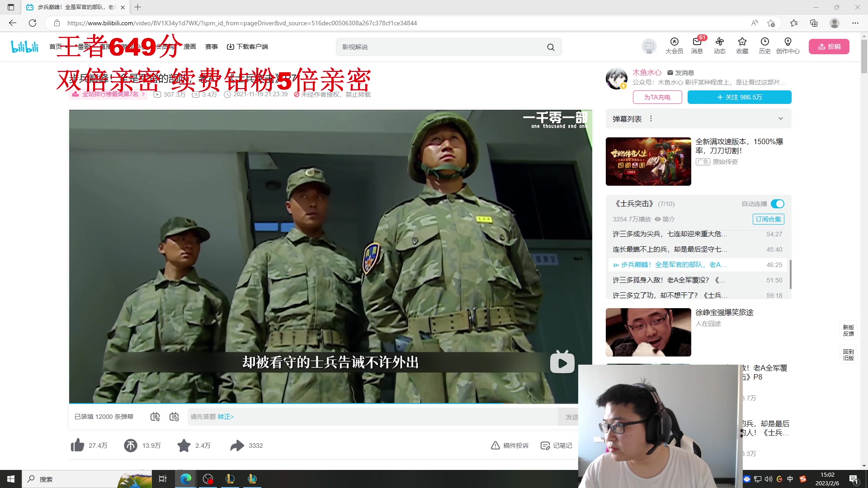
Task: Open browser collections icon
Action: pyautogui.click(x=814, y=23)
